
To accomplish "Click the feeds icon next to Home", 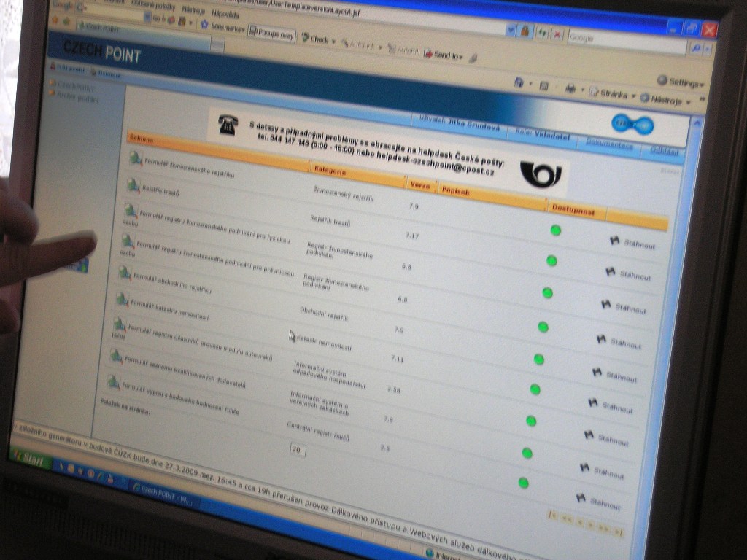I will tap(543, 86).
